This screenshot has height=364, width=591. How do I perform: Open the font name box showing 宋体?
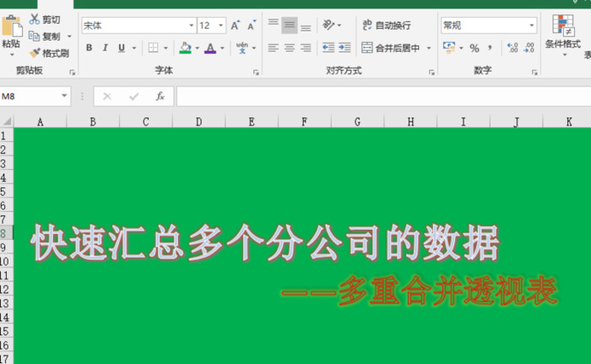pyautogui.click(x=138, y=25)
